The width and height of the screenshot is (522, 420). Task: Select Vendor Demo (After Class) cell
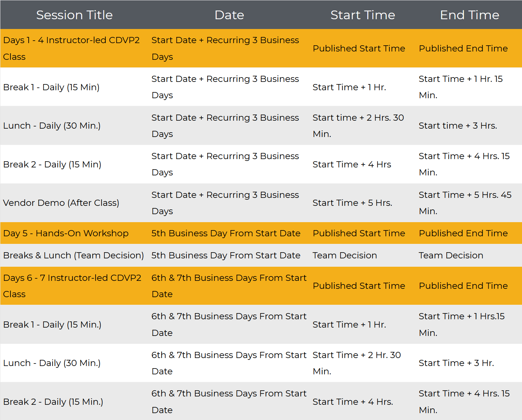[61, 203]
